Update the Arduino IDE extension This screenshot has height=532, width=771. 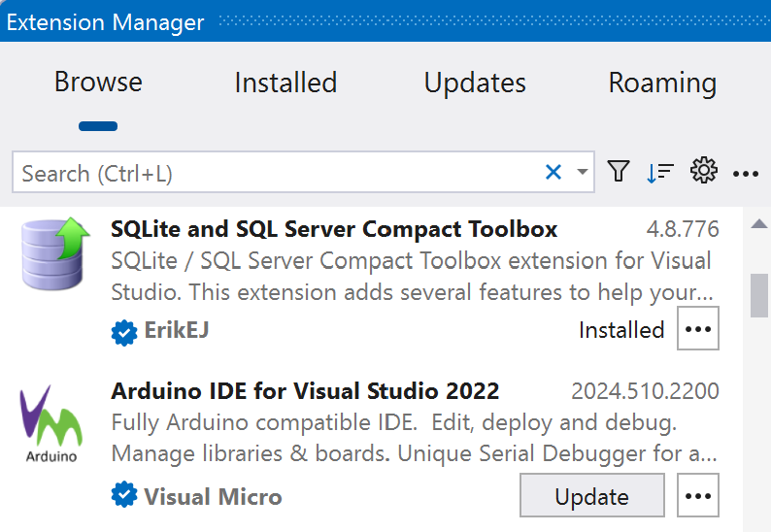tap(592, 497)
